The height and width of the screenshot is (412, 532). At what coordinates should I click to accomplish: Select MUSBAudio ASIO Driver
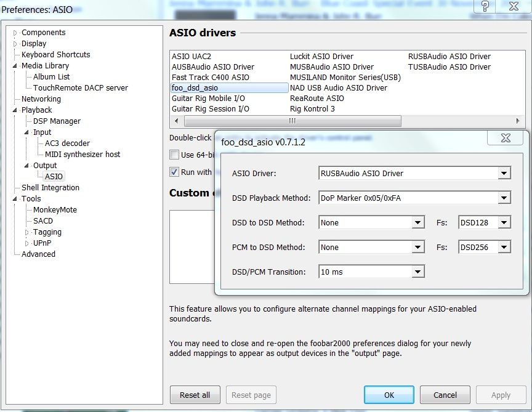332,67
